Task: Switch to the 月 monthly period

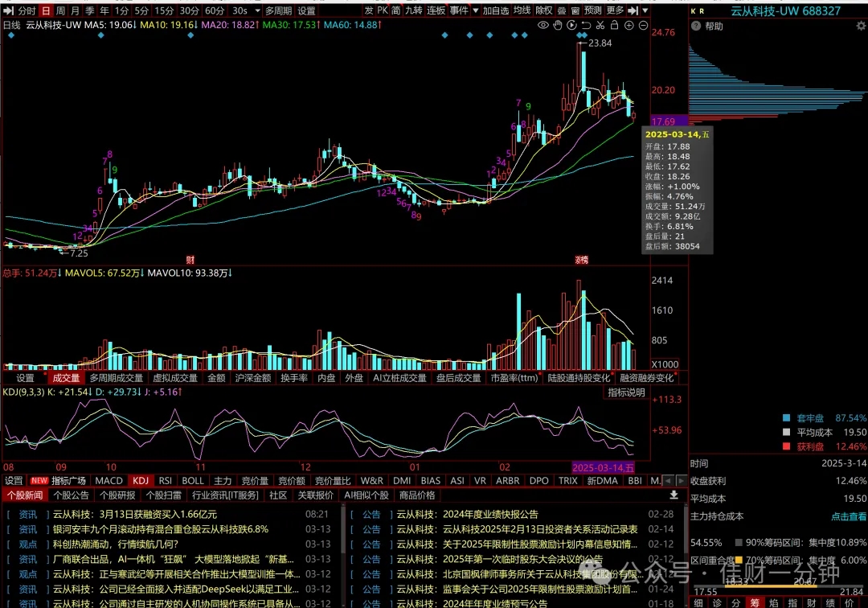Action: pos(76,10)
